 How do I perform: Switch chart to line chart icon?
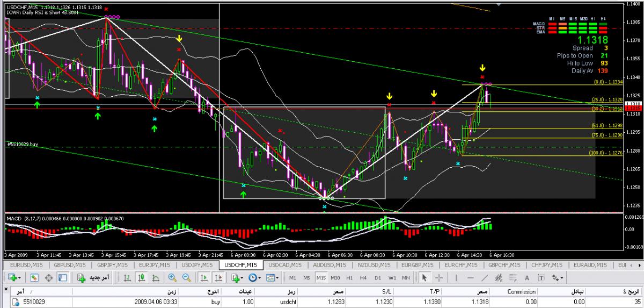[155, 278]
